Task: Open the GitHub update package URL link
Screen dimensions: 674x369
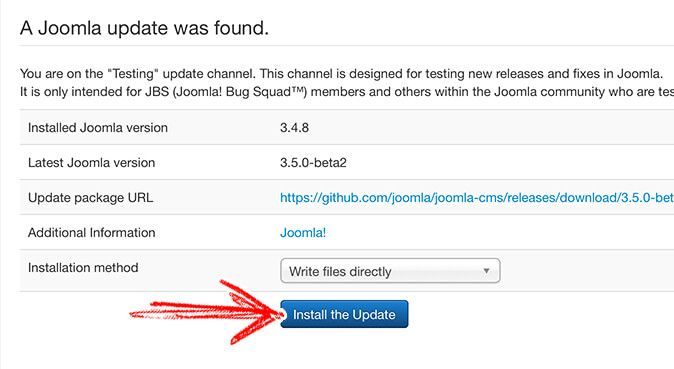Action: click(x=477, y=197)
